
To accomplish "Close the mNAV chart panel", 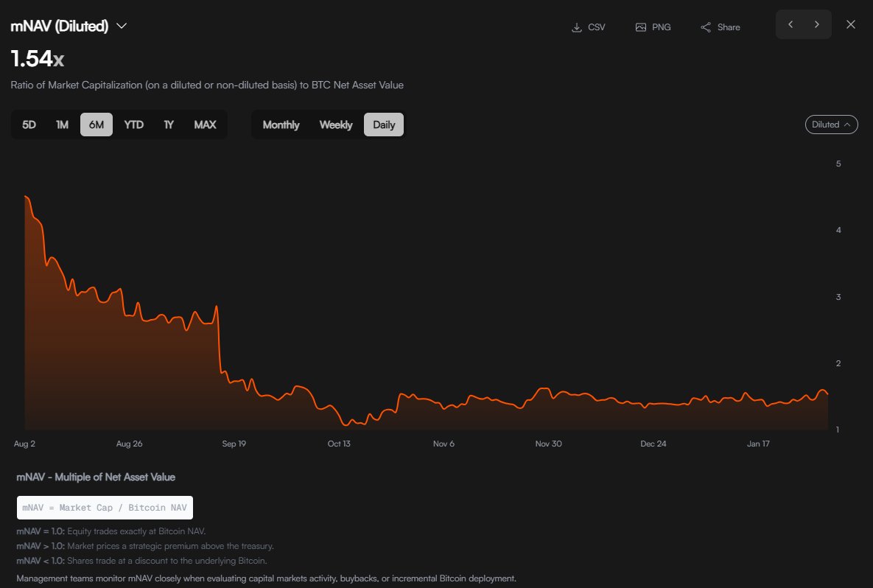I will tap(851, 24).
